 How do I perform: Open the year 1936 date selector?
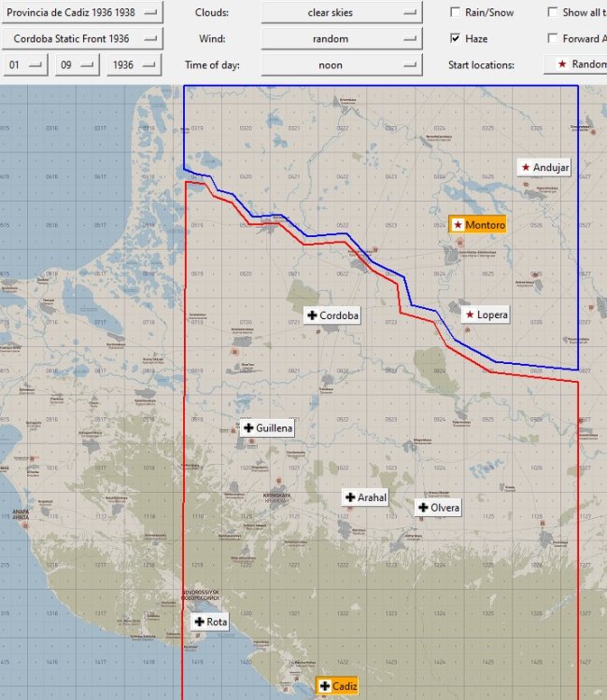134,65
